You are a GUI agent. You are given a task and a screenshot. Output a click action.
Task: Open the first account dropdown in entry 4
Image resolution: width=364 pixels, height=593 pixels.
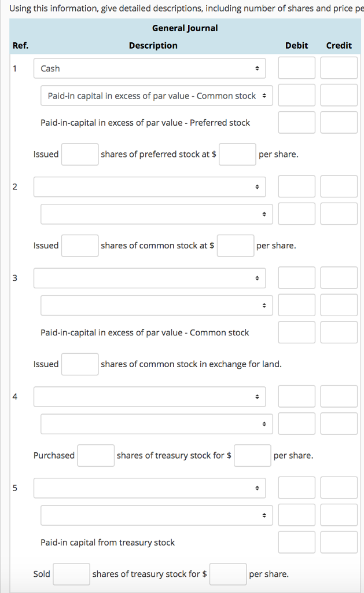point(150,396)
